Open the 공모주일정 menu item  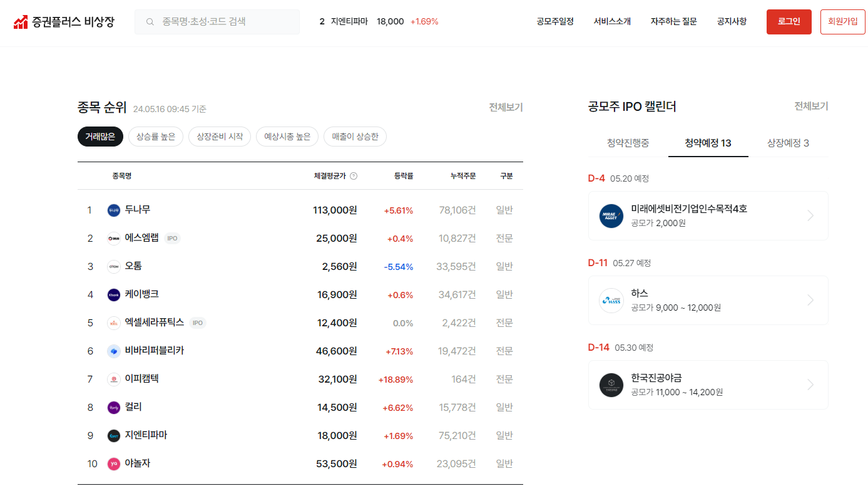pos(554,21)
